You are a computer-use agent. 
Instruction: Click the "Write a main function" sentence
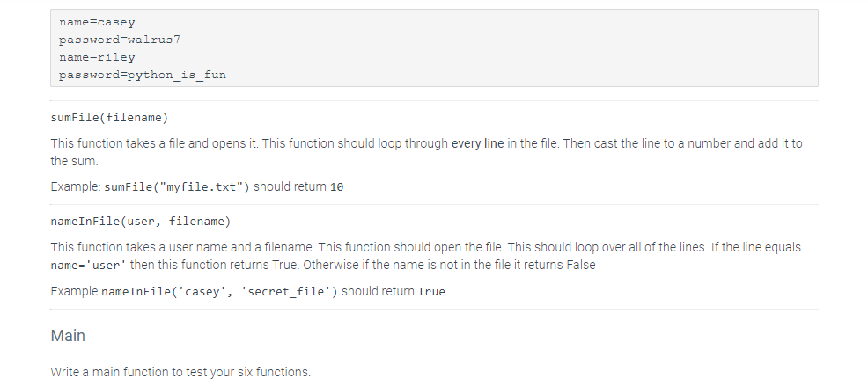coord(180,372)
